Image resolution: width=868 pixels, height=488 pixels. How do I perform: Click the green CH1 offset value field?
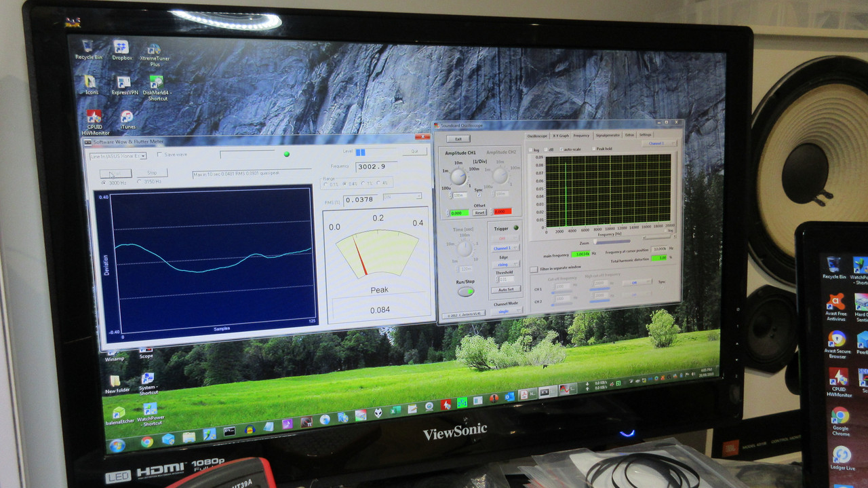tap(458, 213)
